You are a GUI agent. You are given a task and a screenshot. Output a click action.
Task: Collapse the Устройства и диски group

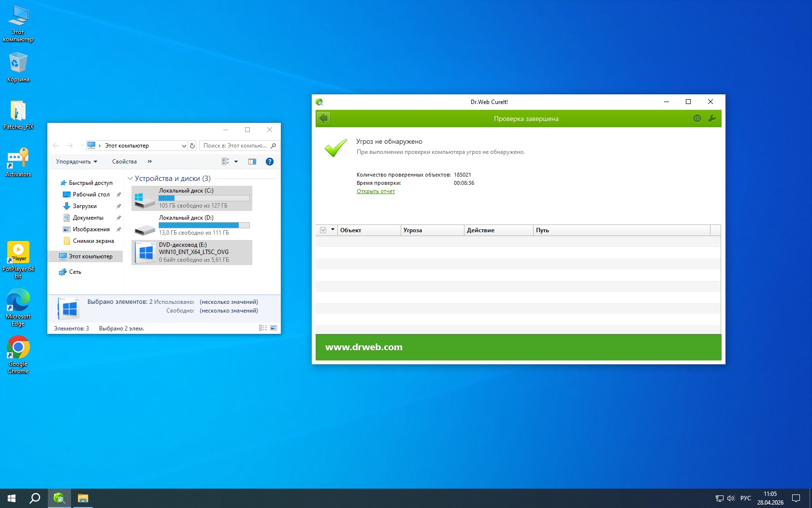pyautogui.click(x=130, y=179)
